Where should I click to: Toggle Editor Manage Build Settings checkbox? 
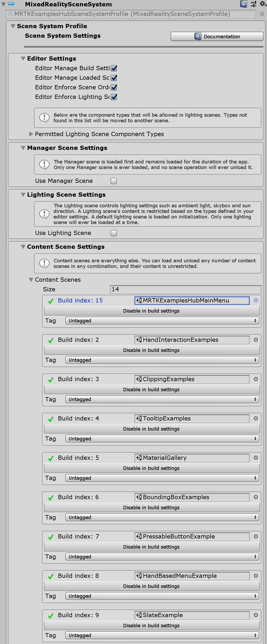pyautogui.click(x=114, y=68)
